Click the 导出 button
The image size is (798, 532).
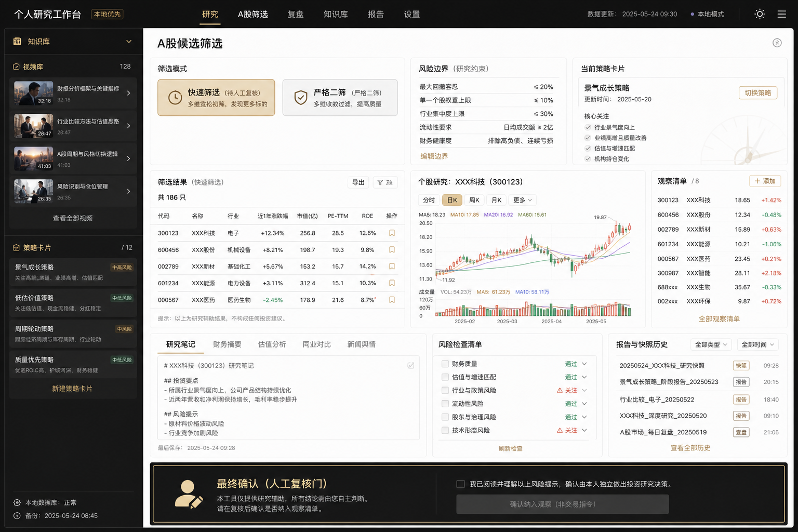click(x=358, y=182)
